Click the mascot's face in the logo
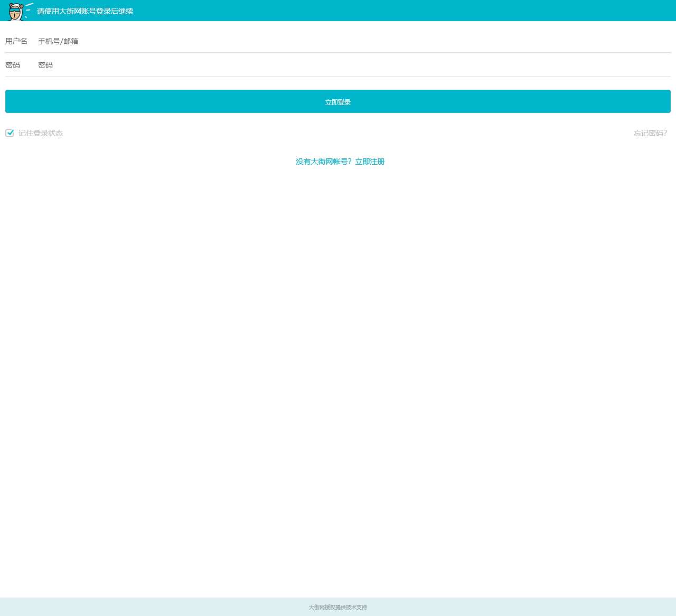The height and width of the screenshot is (616, 676). [x=15, y=13]
